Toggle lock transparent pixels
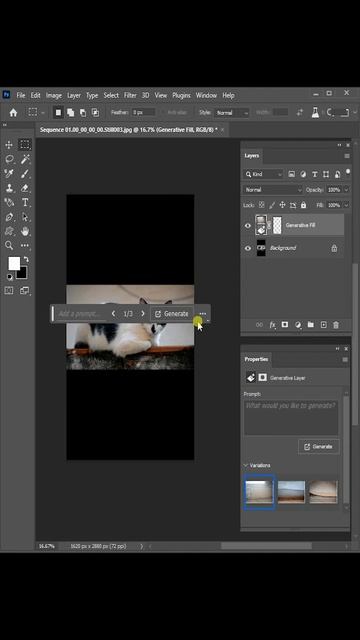This screenshot has width=360, height=640. (x=262, y=205)
